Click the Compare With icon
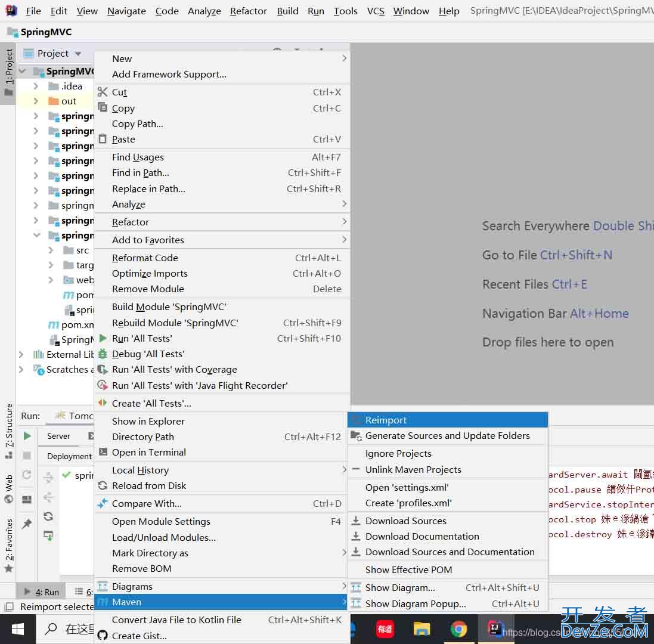 tap(102, 503)
